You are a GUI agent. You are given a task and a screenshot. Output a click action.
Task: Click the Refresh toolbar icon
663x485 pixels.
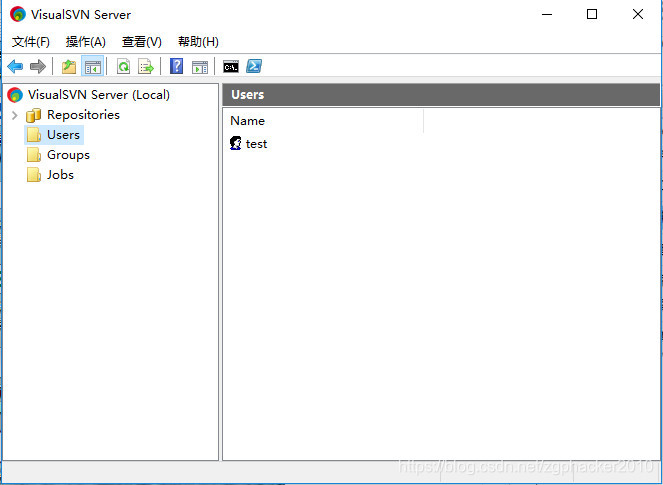[123, 66]
